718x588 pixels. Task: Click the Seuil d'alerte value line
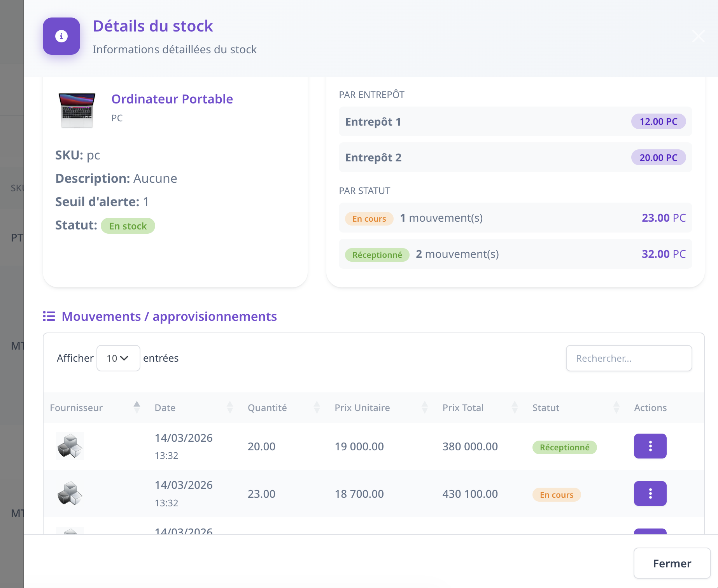(102, 202)
